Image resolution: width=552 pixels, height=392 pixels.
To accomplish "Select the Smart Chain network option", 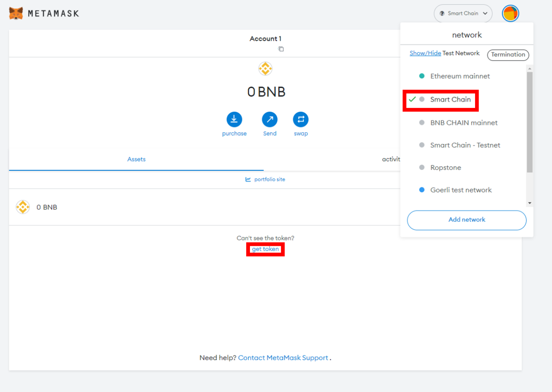I will tap(450, 99).
